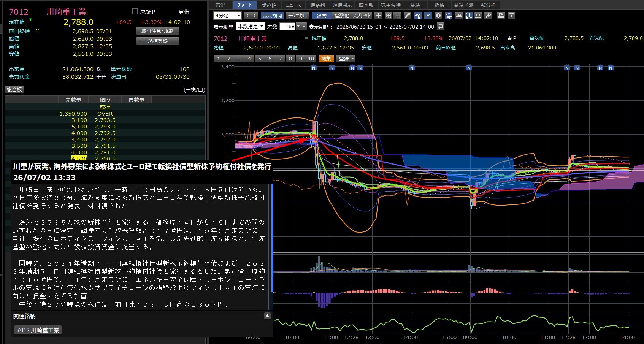Switch to the 市況 tab
Image resolution: width=644 pixels, height=344 pixels.
click(220, 5)
